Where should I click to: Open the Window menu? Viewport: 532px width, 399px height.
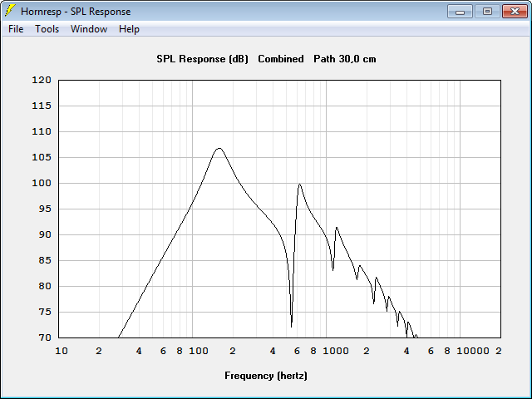pos(89,29)
